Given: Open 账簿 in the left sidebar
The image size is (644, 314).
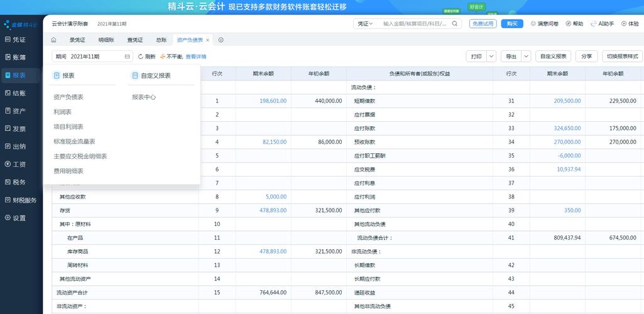Looking at the screenshot, I should coord(19,57).
